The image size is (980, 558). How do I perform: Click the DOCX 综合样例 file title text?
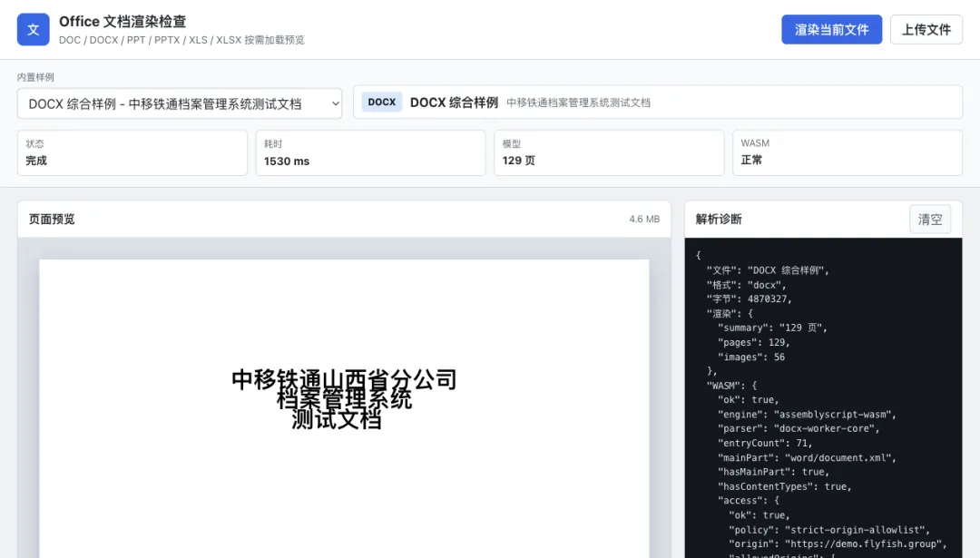[454, 103]
